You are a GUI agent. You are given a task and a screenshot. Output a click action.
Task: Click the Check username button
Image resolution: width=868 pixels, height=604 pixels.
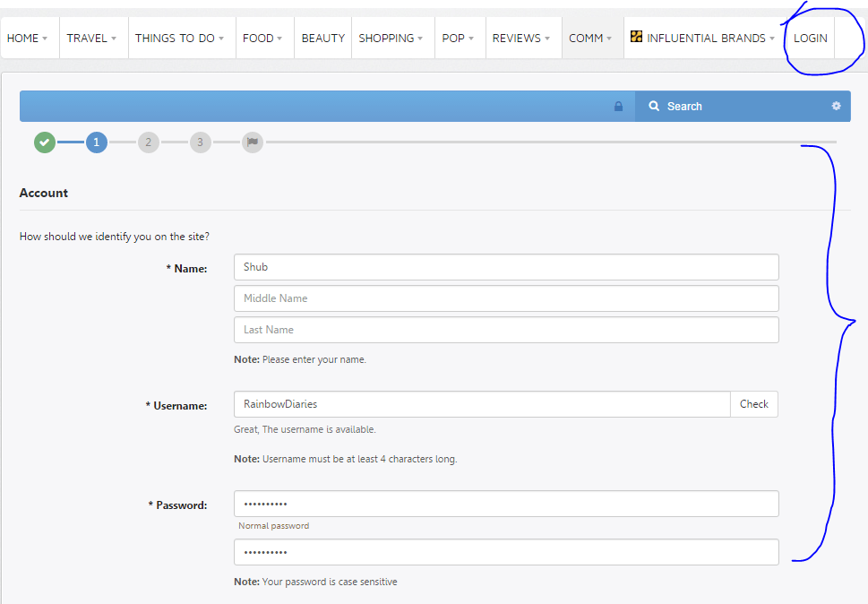coord(754,404)
